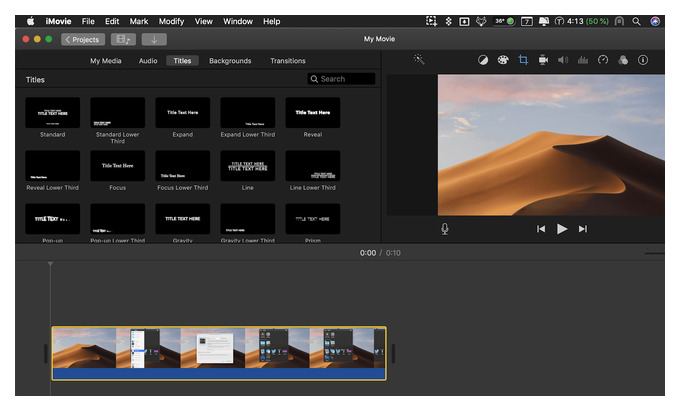Open the Window menu
The height and width of the screenshot is (411, 680).
(x=238, y=21)
